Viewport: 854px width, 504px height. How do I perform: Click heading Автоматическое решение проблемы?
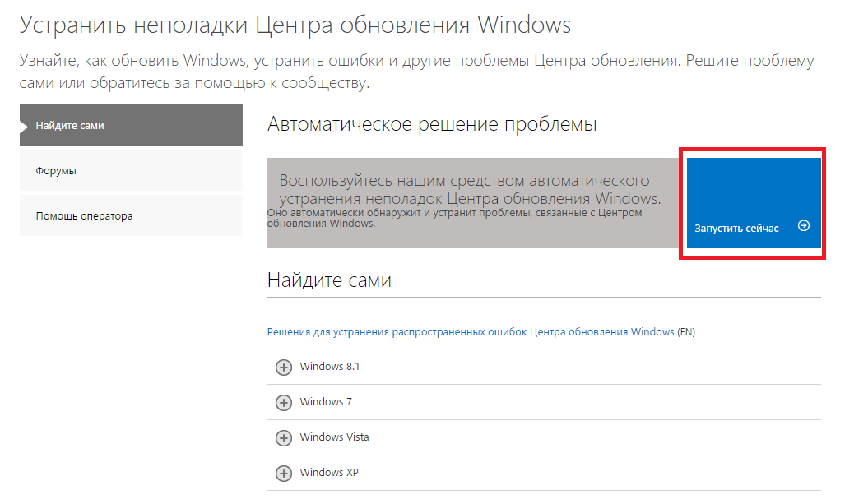432,124
